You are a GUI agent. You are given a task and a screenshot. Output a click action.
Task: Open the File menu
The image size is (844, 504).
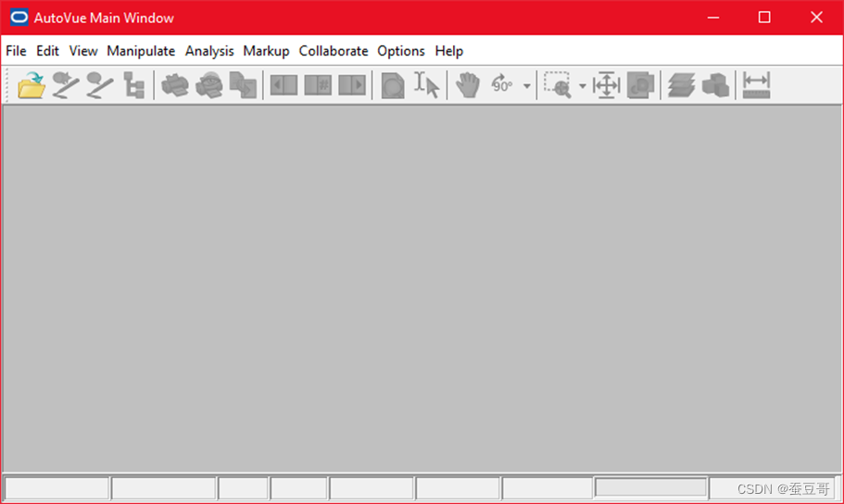(16, 51)
